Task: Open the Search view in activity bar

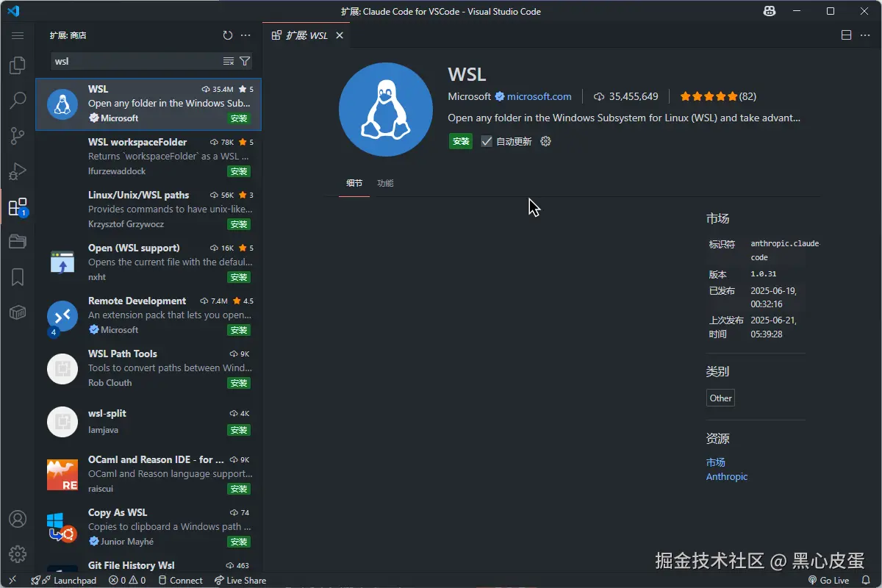Action: (x=18, y=101)
